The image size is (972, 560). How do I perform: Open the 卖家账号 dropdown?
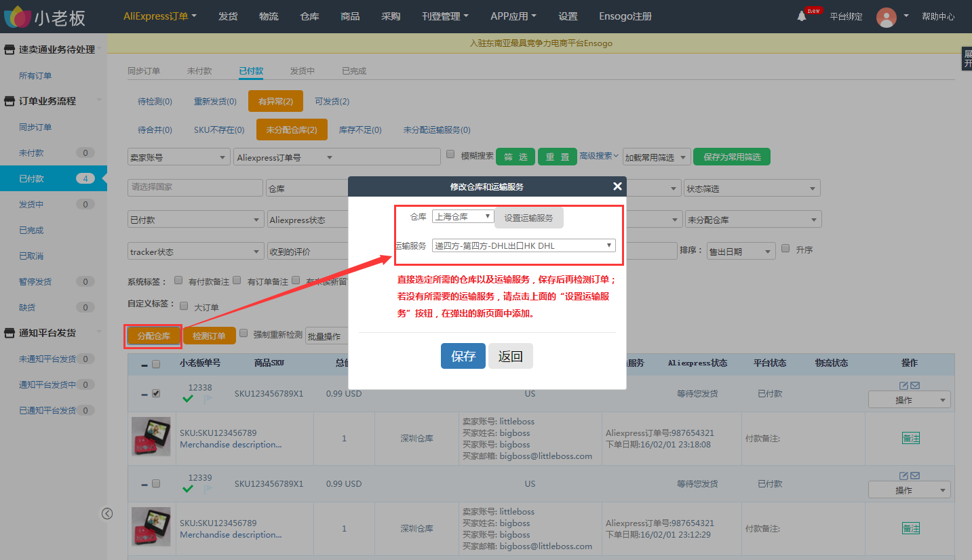coord(178,157)
